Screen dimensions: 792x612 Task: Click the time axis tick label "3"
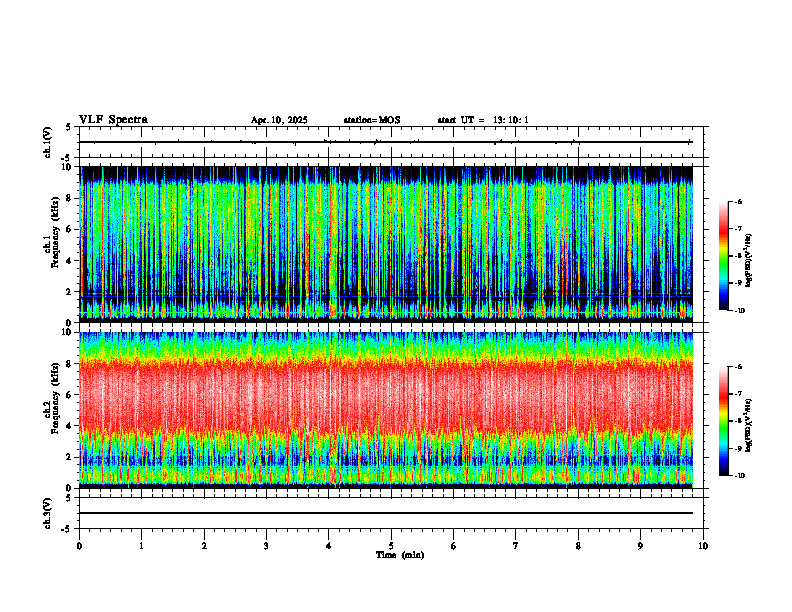(x=266, y=546)
